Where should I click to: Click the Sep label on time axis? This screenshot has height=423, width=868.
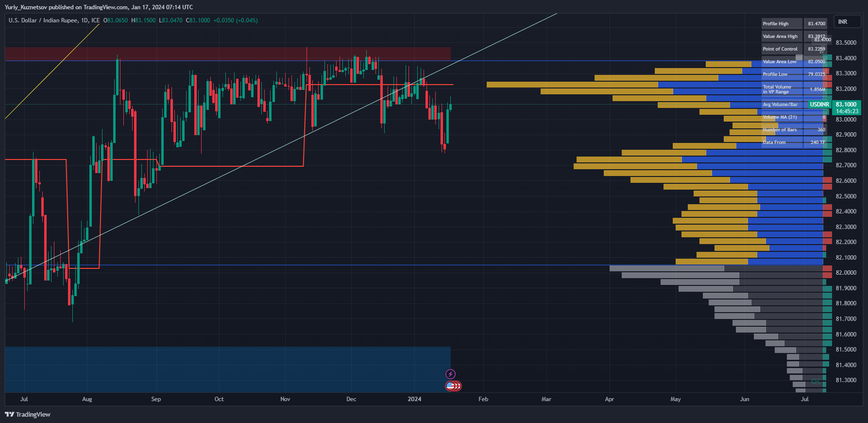click(x=156, y=399)
